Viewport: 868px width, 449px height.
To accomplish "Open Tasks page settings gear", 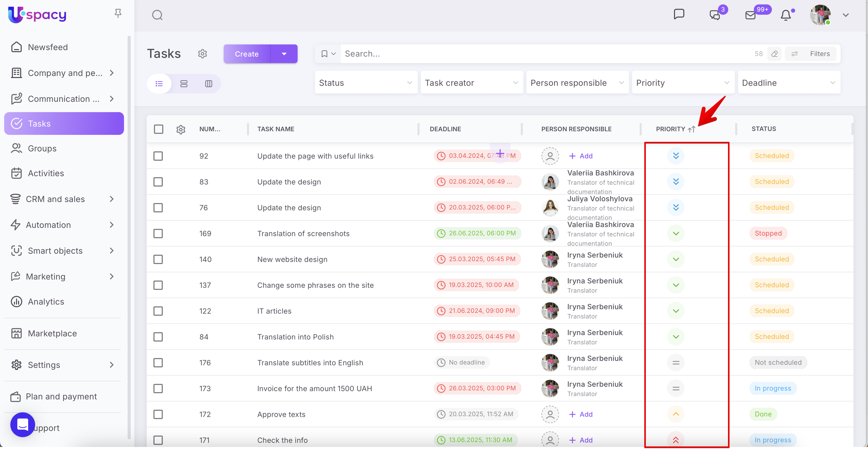I will (x=203, y=54).
